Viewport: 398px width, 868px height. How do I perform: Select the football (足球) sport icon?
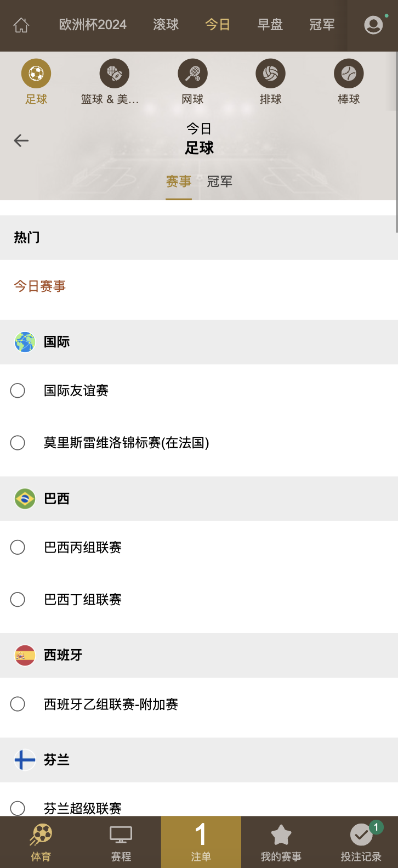coord(36,74)
